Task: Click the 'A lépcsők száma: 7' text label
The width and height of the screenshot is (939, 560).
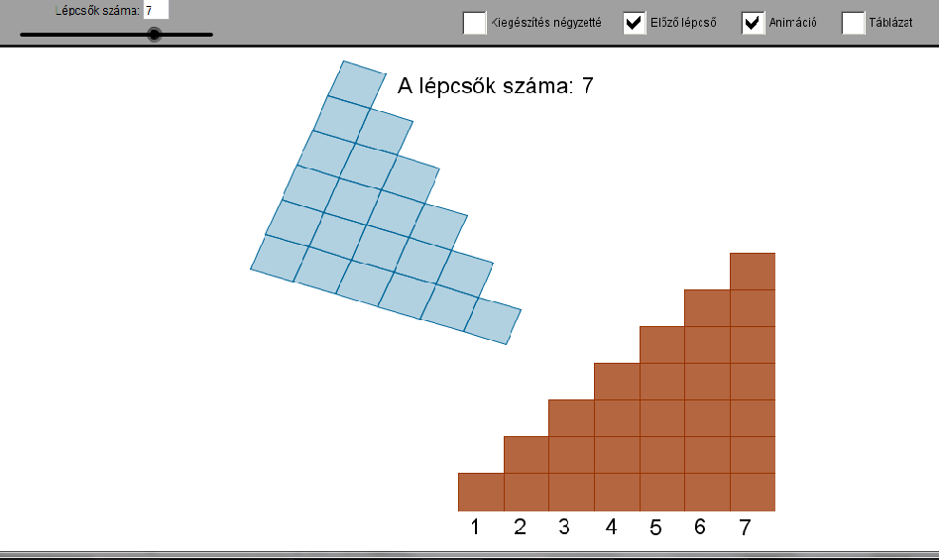Action: click(495, 85)
